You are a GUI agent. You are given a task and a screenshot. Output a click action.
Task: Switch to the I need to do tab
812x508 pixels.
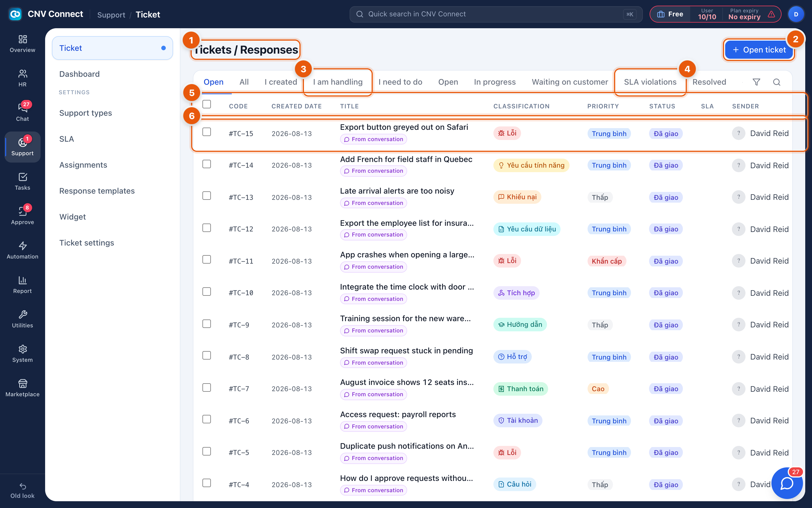(x=400, y=82)
